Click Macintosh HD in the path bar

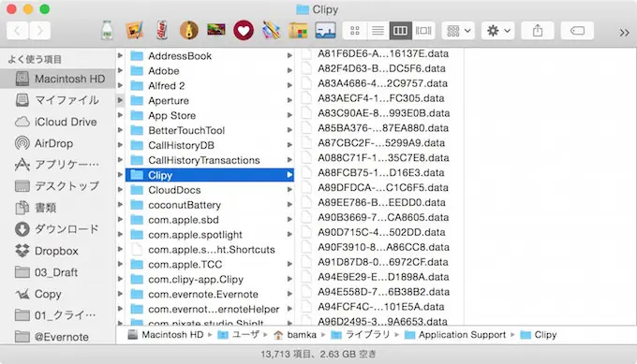click(x=166, y=335)
